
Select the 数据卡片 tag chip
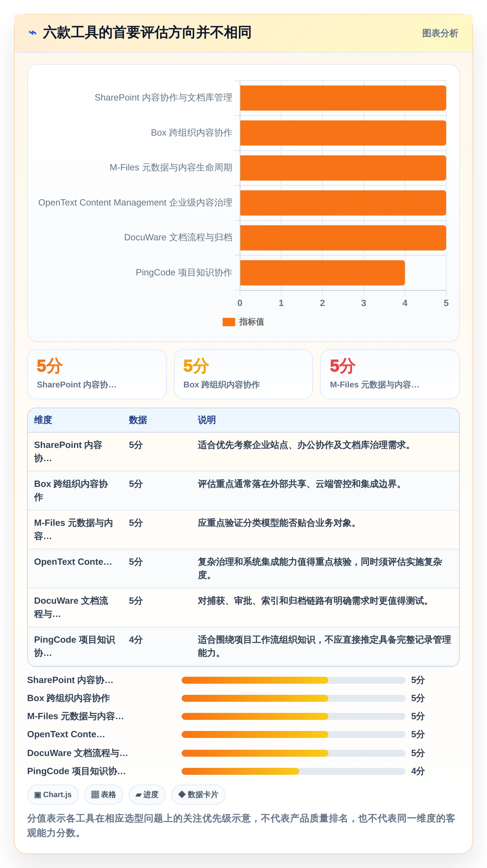click(198, 795)
